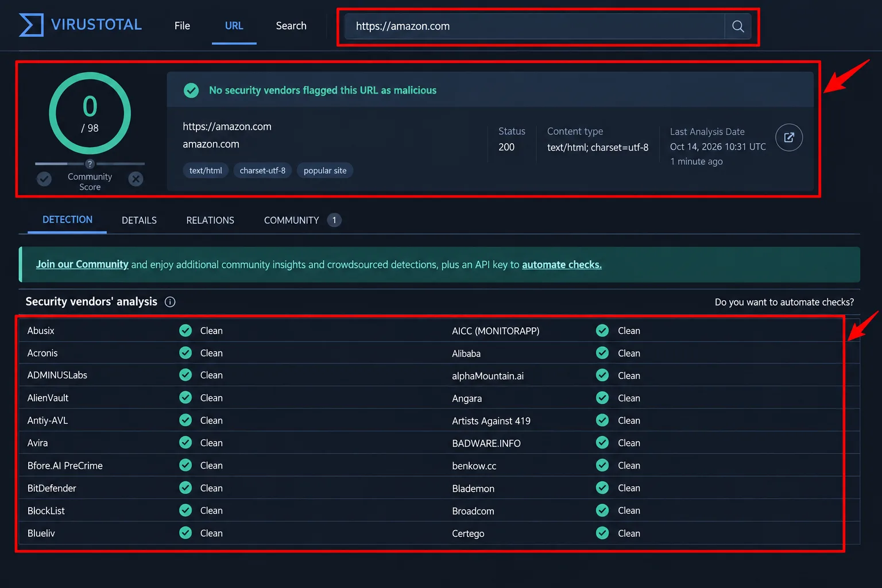Click the clean checkmark icon for Avira
Image resolution: width=882 pixels, height=588 pixels.
(x=185, y=442)
